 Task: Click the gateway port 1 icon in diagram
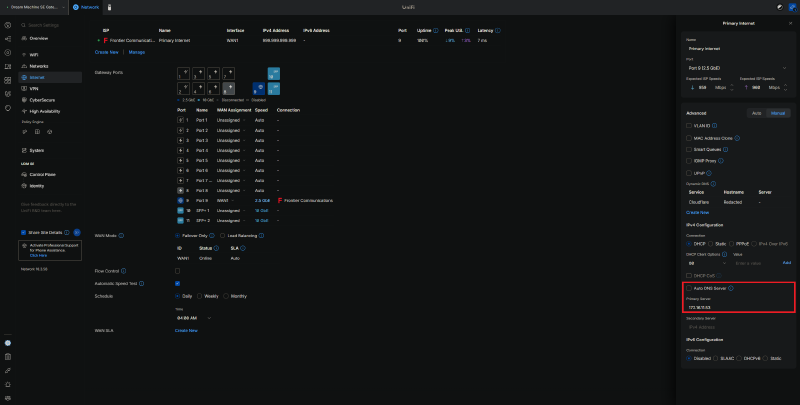pos(183,73)
